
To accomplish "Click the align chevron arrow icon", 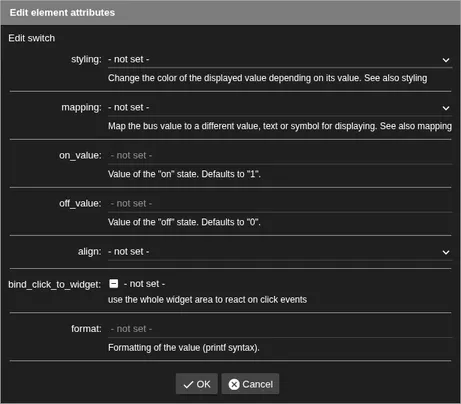I will pos(446,252).
